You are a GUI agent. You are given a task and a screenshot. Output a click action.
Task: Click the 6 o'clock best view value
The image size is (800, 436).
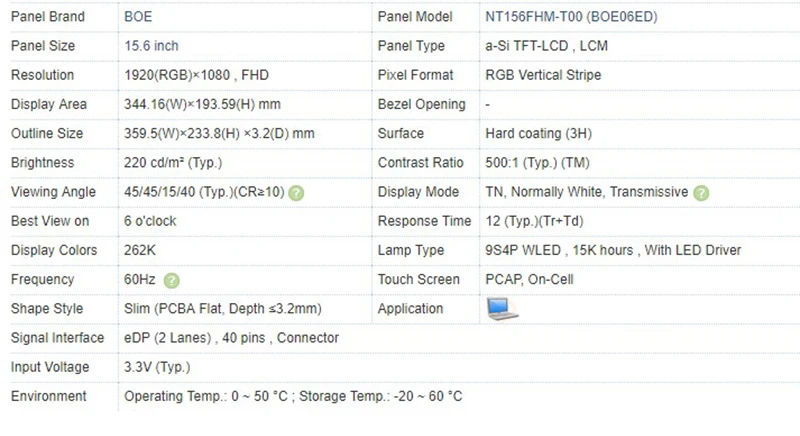(x=151, y=221)
